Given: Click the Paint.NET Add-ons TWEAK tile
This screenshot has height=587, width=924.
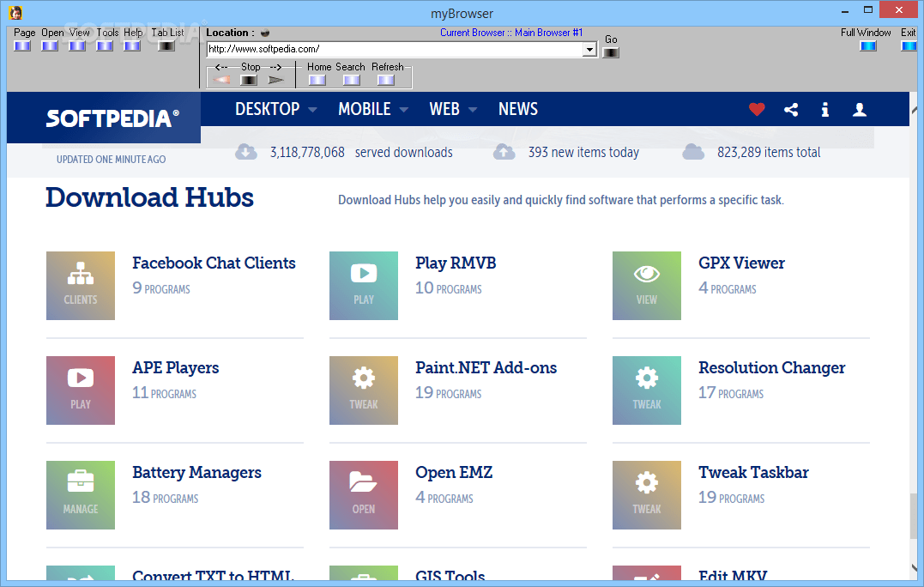Looking at the screenshot, I should [x=364, y=390].
